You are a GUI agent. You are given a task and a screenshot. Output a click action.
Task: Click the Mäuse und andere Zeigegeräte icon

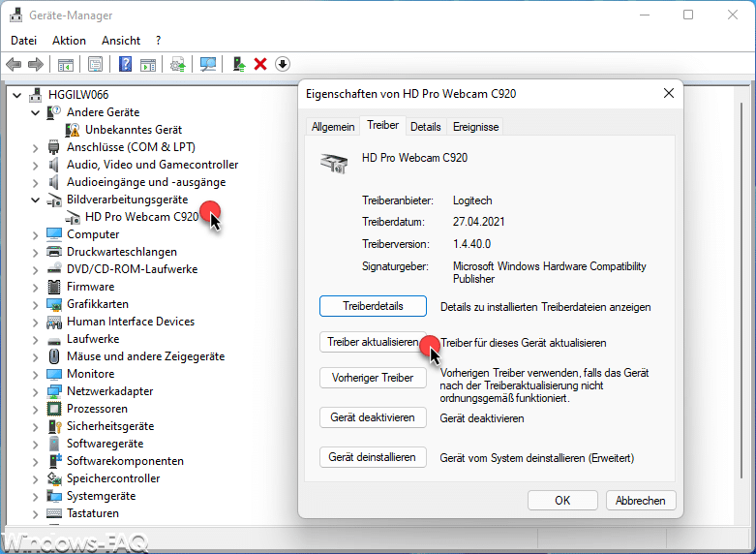[x=54, y=356]
